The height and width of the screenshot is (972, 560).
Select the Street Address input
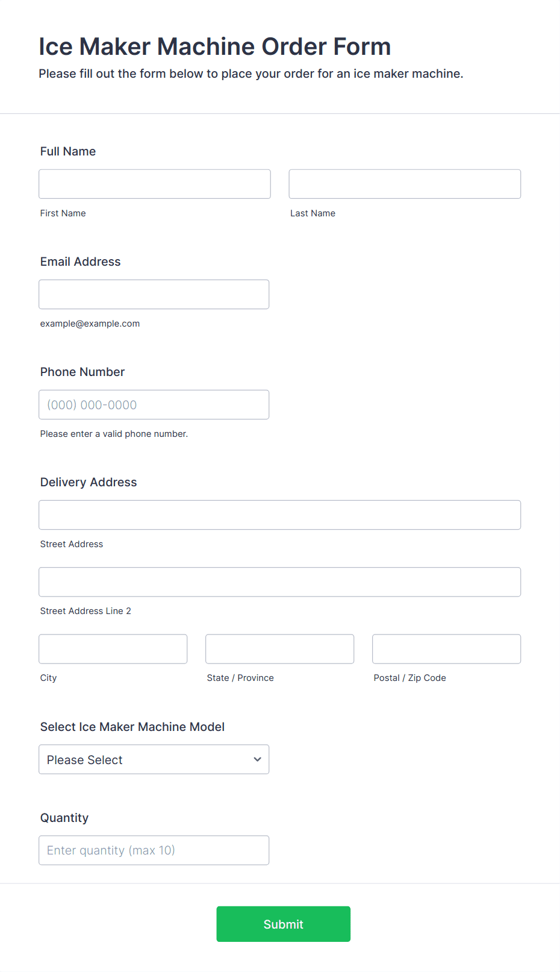point(280,515)
